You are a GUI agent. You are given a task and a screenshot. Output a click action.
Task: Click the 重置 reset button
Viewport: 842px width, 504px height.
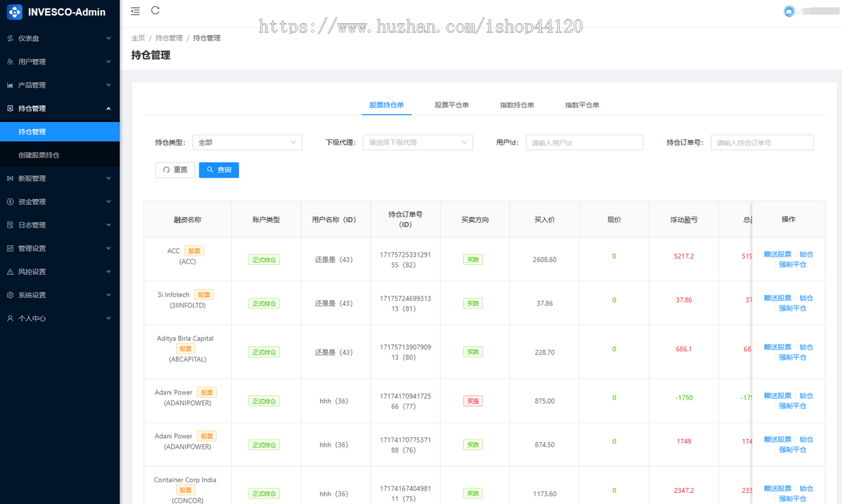(175, 170)
